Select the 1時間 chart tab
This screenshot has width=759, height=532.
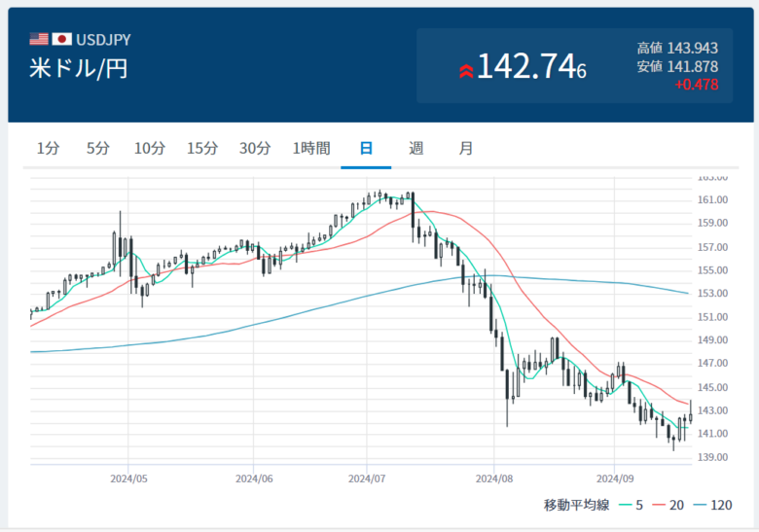(x=311, y=149)
